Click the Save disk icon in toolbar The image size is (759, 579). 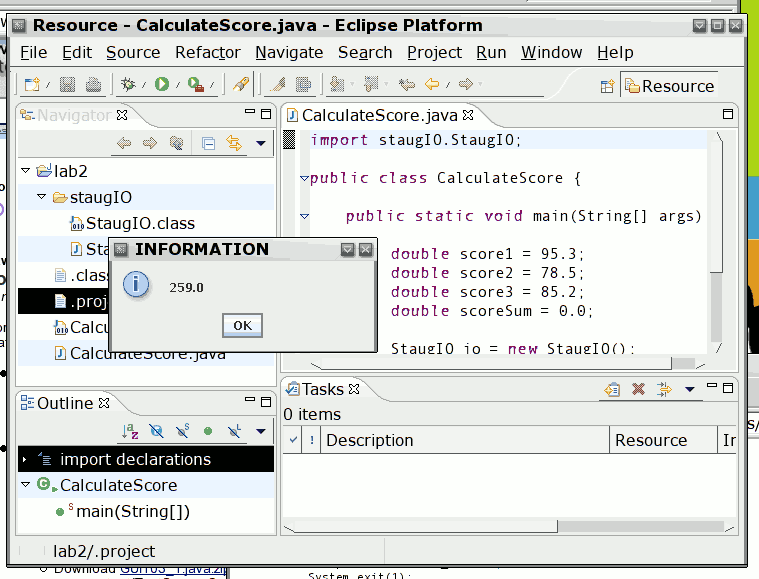pyautogui.click(x=67, y=85)
